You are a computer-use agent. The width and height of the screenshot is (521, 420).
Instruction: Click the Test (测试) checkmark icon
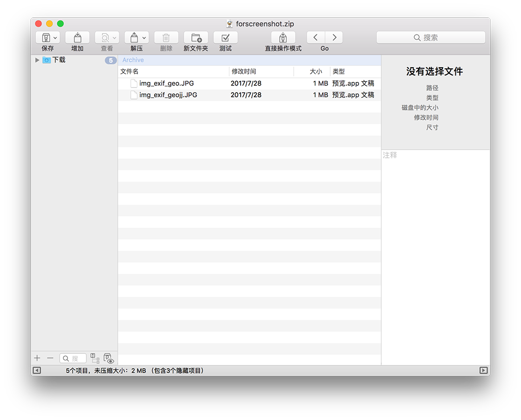pos(225,38)
